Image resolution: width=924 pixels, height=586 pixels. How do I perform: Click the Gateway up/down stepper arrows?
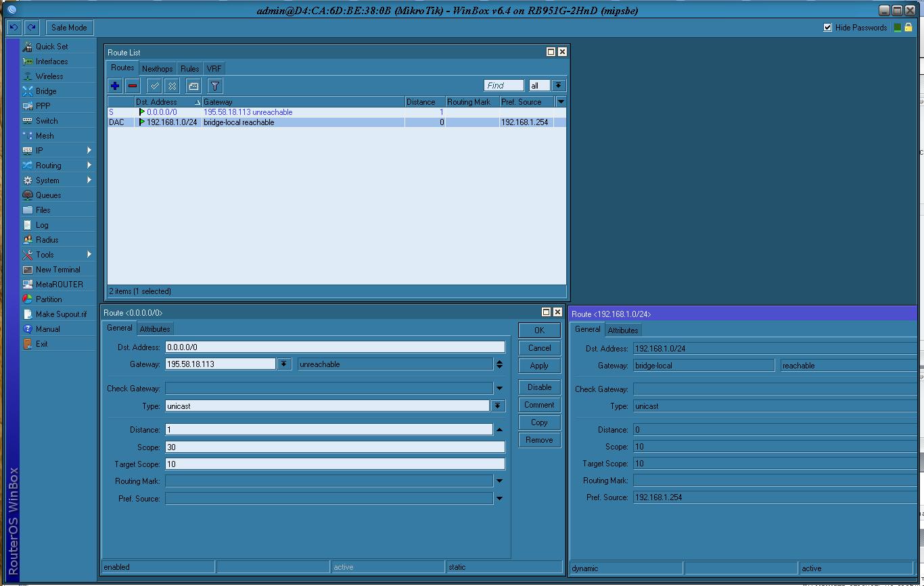[499, 364]
